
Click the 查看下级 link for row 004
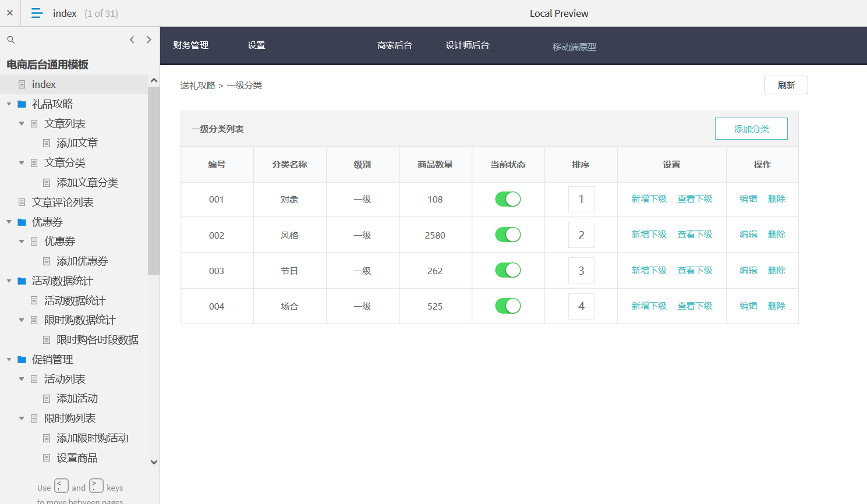pos(695,306)
